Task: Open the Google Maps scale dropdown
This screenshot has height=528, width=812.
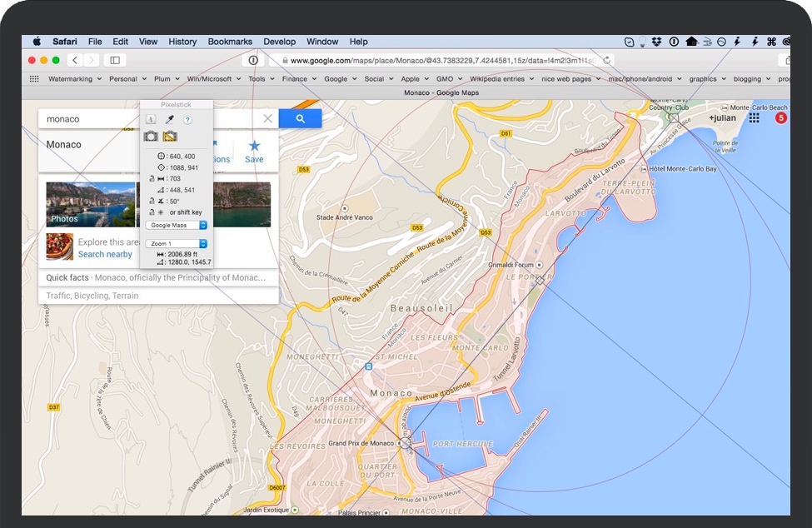Action: click(176, 225)
